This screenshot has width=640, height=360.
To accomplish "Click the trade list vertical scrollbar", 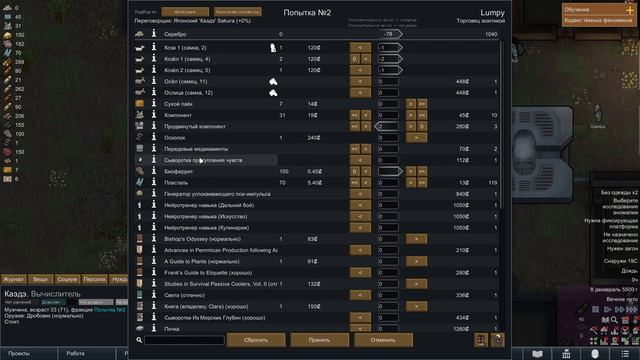I will coord(501,124).
